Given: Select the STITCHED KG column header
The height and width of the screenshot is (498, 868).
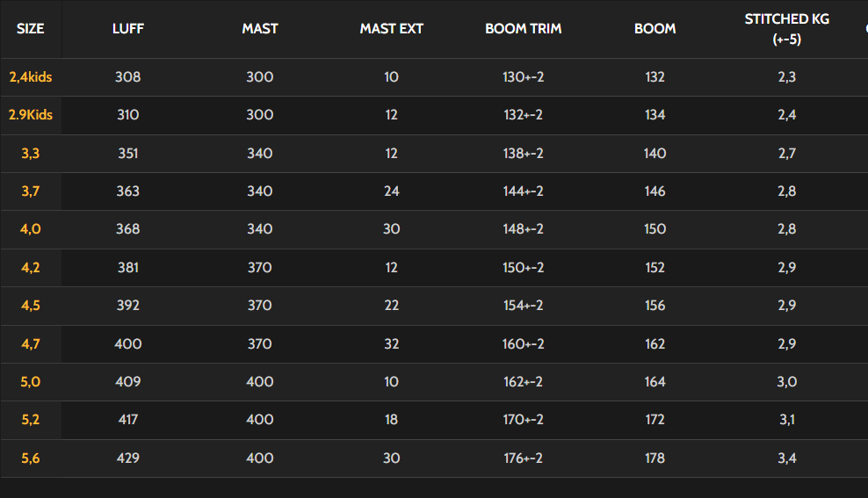Looking at the screenshot, I should click(x=787, y=29).
